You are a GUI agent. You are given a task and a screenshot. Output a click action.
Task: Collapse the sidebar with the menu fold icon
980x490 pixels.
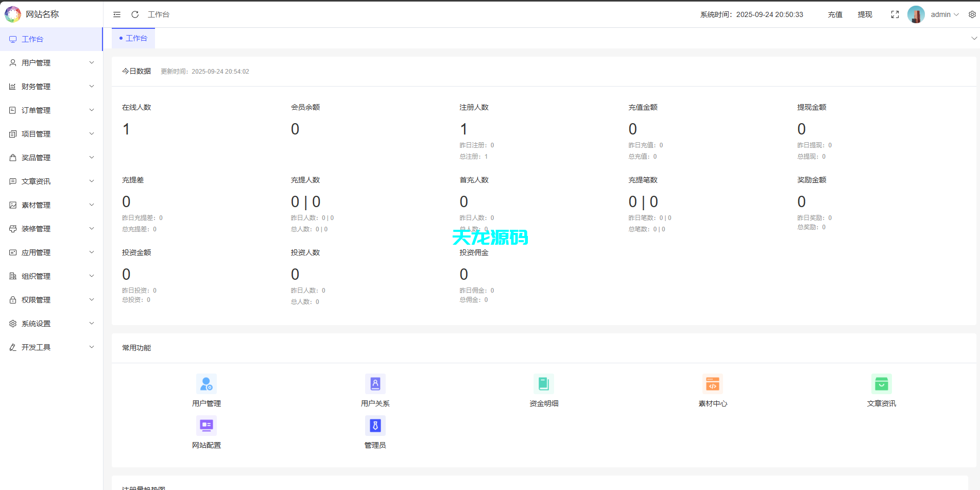117,14
